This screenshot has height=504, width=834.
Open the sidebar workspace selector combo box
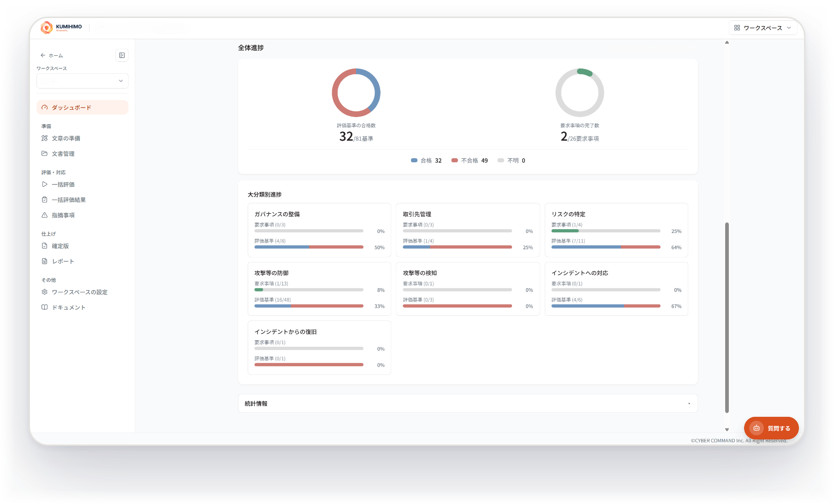83,81
